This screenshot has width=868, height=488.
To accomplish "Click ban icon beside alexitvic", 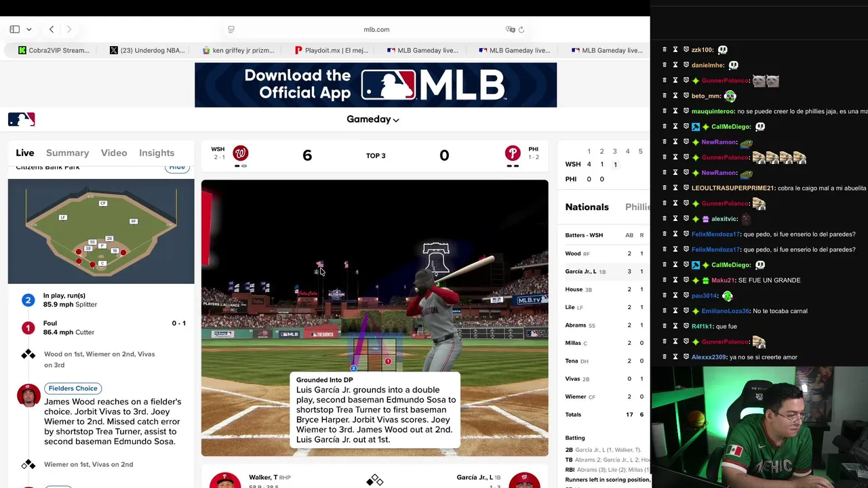I will 686,218.
